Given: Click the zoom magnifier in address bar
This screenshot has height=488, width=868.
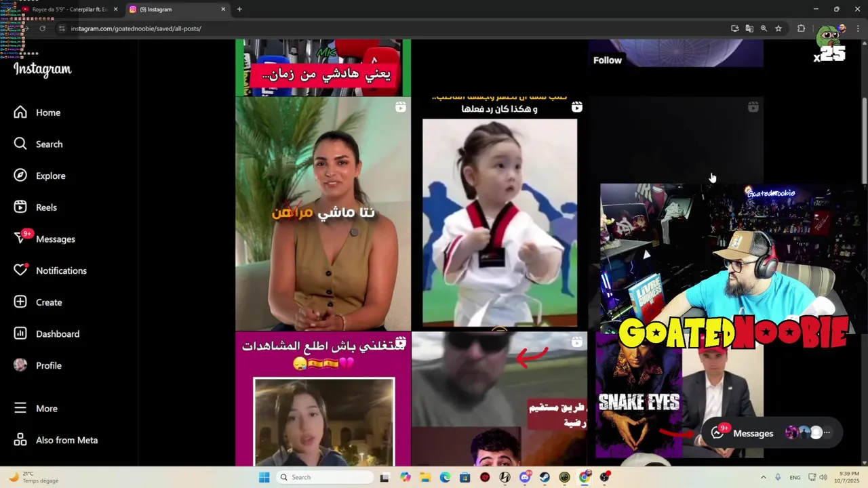Looking at the screenshot, I should click(x=764, y=28).
